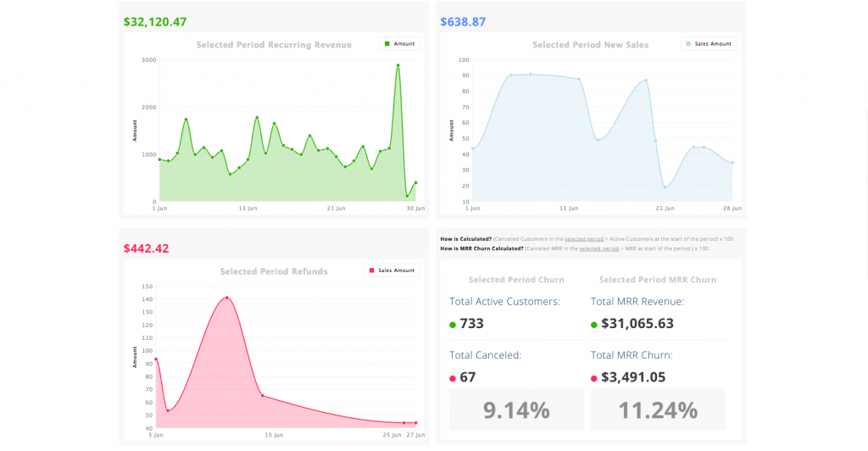Click the Selected Period Churn heading
Screen dimensions: 868x451
516,280
